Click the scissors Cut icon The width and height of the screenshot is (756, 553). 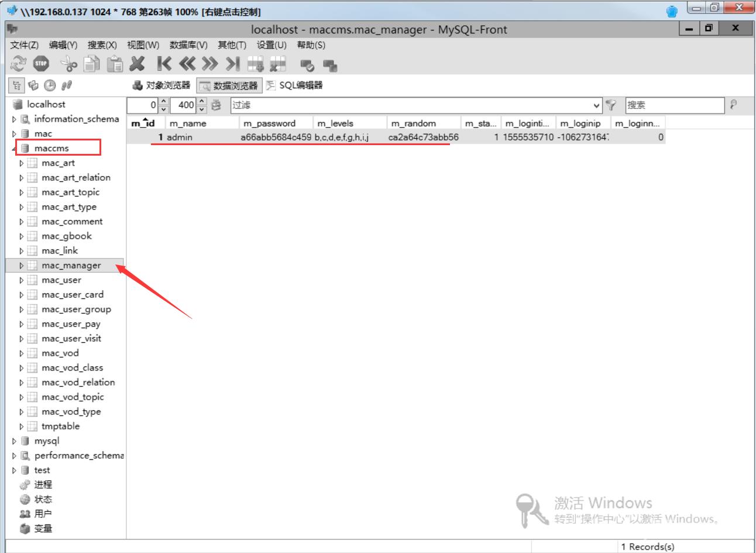(x=70, y=63)
